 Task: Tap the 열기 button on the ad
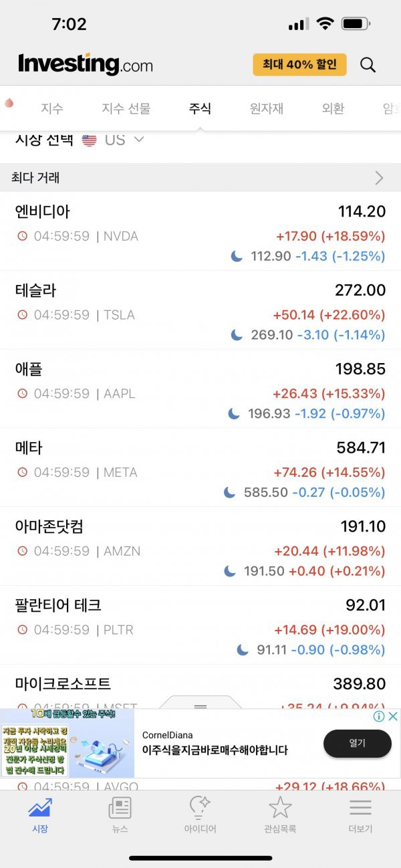[x=358, y=744]
